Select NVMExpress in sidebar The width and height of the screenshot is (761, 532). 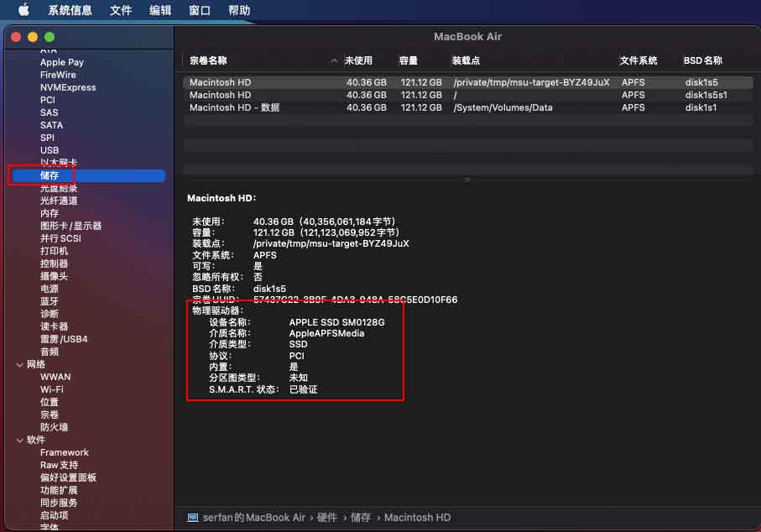click(68, 87)
